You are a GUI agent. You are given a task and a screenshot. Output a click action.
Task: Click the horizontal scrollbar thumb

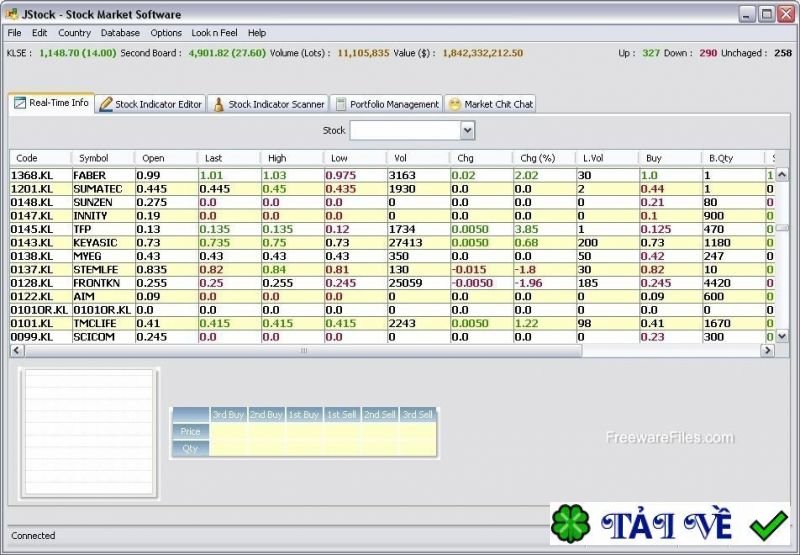303,350
